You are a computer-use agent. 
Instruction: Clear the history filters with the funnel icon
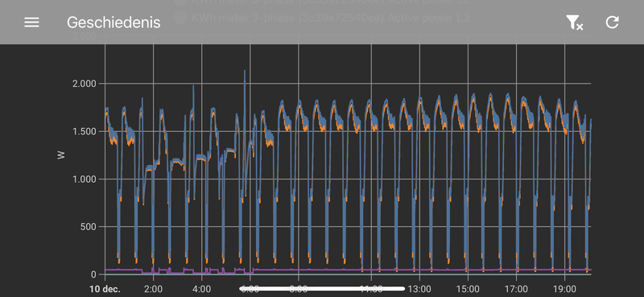tap(574, 23)
